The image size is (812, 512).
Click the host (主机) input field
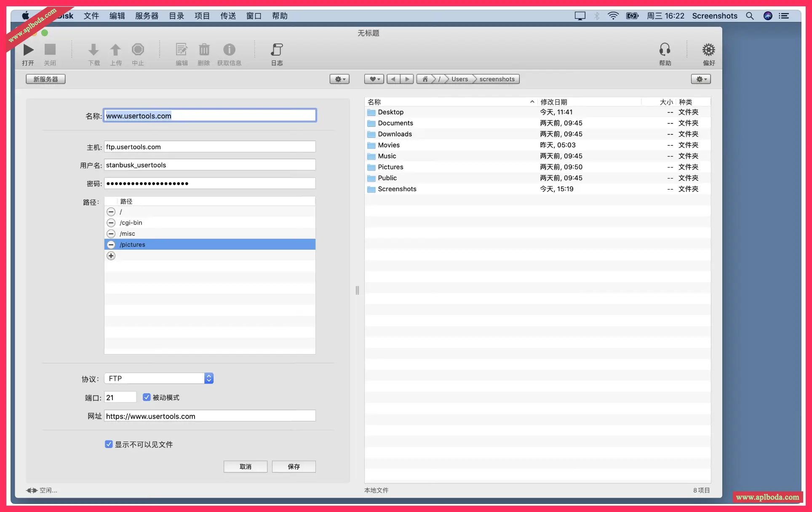tap(210, 147)
